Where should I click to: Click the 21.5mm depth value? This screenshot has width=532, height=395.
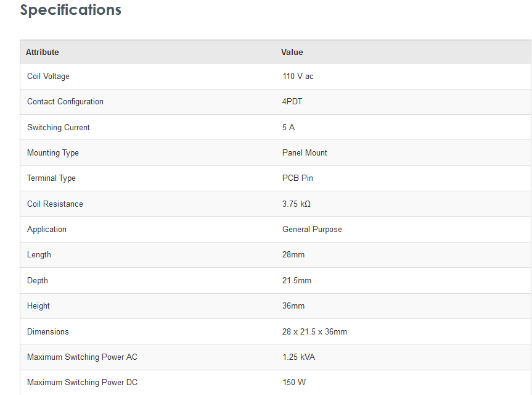297,281
